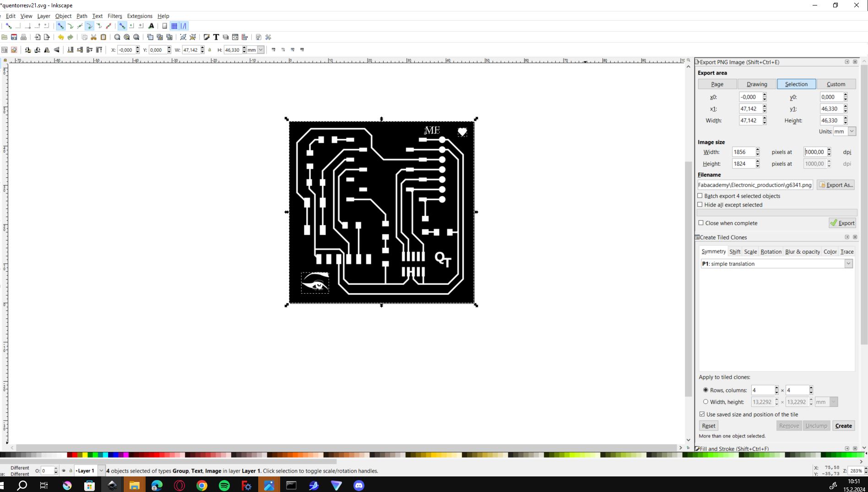Set export area to Custom

[x=836, y=84]
